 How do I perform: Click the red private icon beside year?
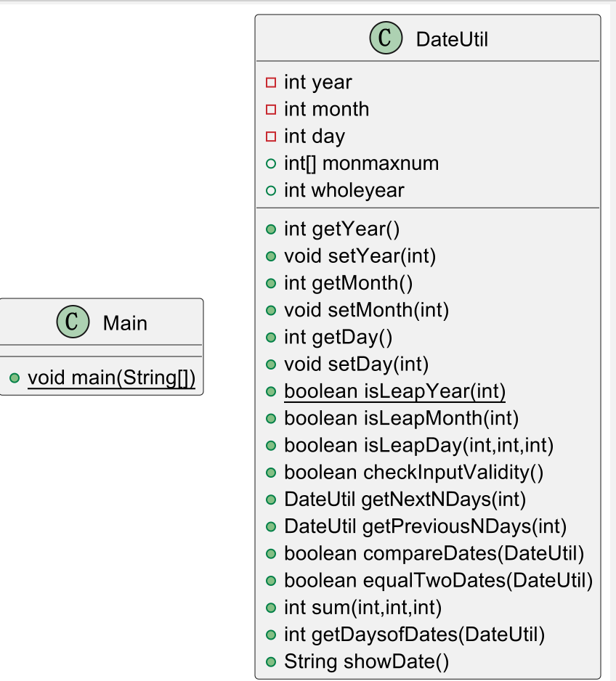coord(271,83)
